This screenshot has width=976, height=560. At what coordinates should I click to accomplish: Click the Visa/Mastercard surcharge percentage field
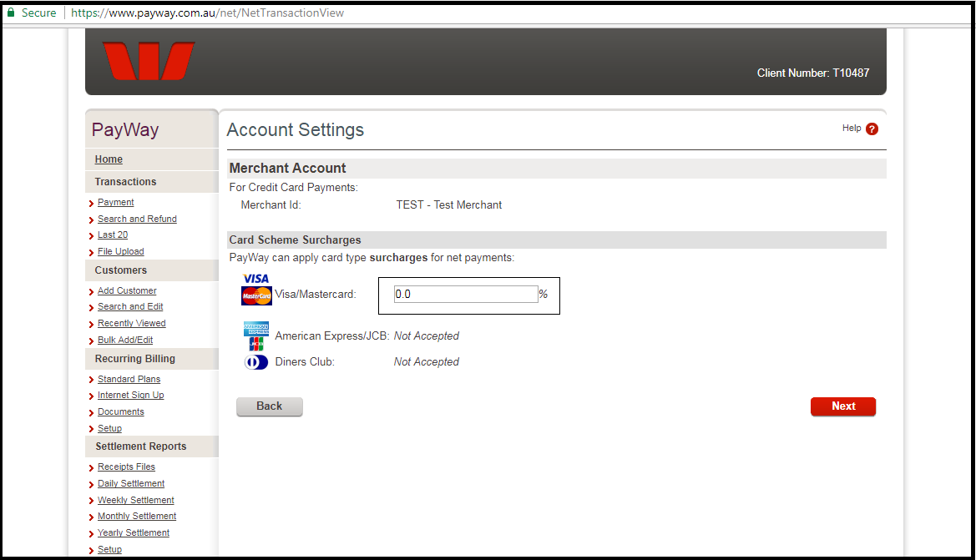[465, 294]
